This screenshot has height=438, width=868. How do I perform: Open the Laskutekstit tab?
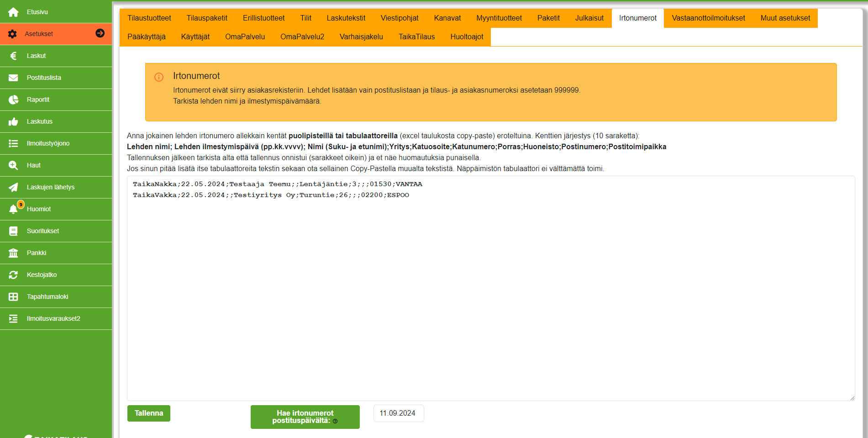click(346, 18)
